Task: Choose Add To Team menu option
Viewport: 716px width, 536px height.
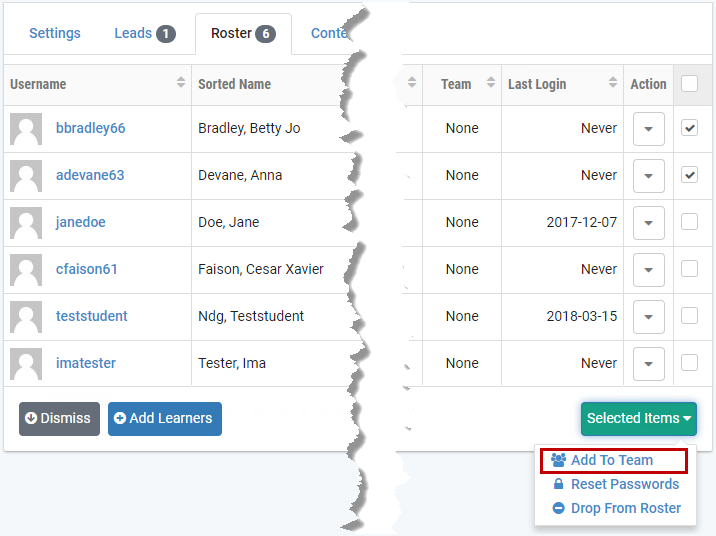Action: [612, 460]
